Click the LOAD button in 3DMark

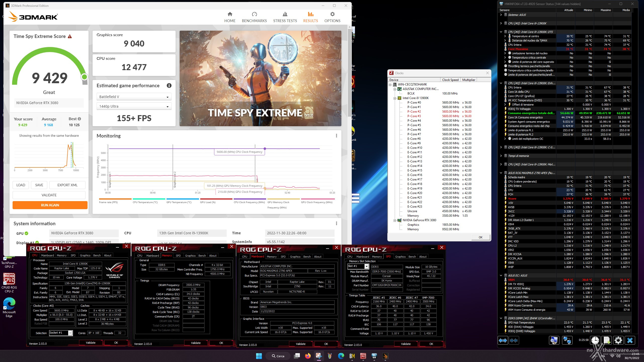click(x=21, y=185)
